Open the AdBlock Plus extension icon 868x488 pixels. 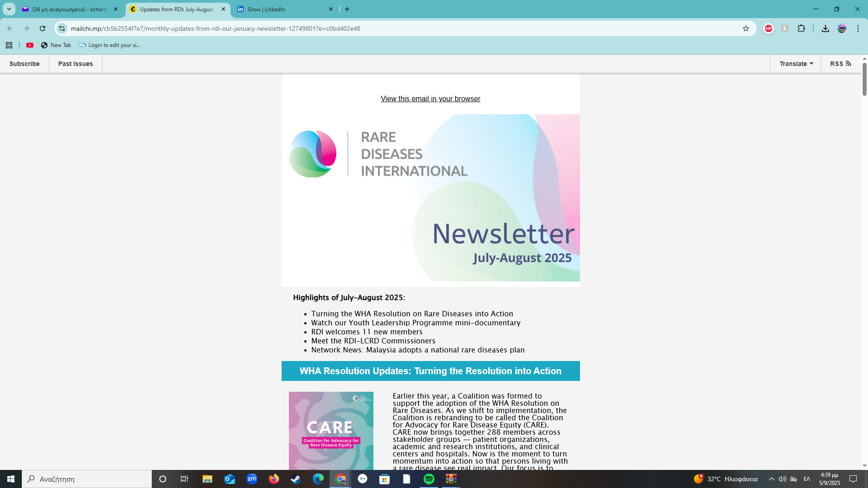coord(769,28)
